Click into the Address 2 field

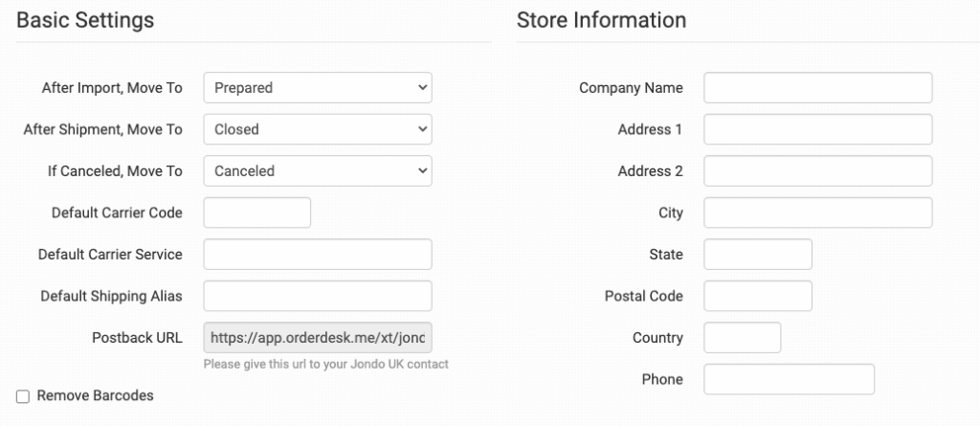pos(818,171)
